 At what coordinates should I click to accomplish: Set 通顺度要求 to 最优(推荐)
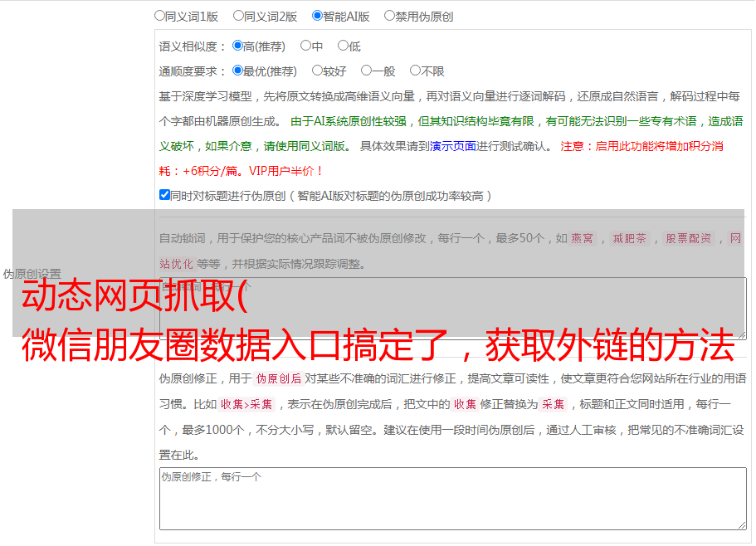tap(237, 71)
